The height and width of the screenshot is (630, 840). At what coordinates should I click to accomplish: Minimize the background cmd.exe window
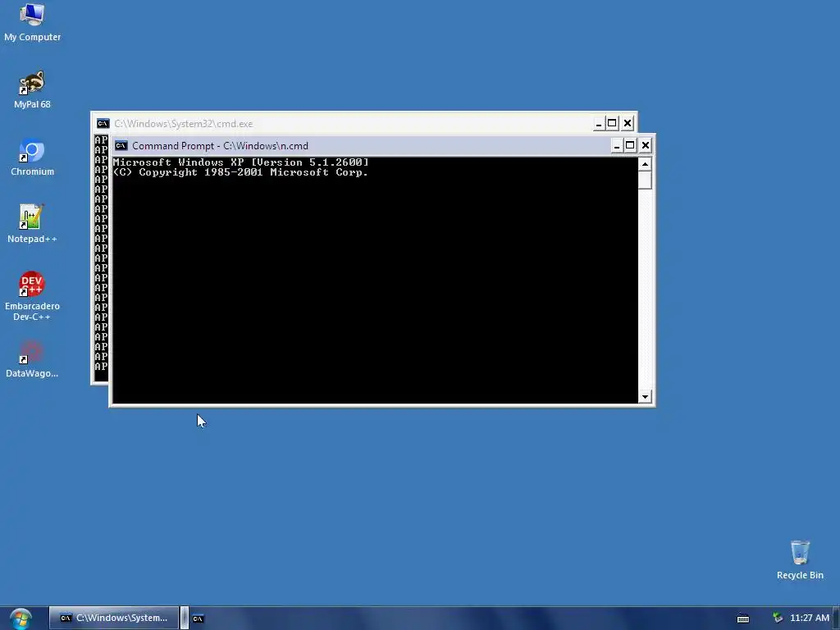pyautogui.click(x=599, y=124)
